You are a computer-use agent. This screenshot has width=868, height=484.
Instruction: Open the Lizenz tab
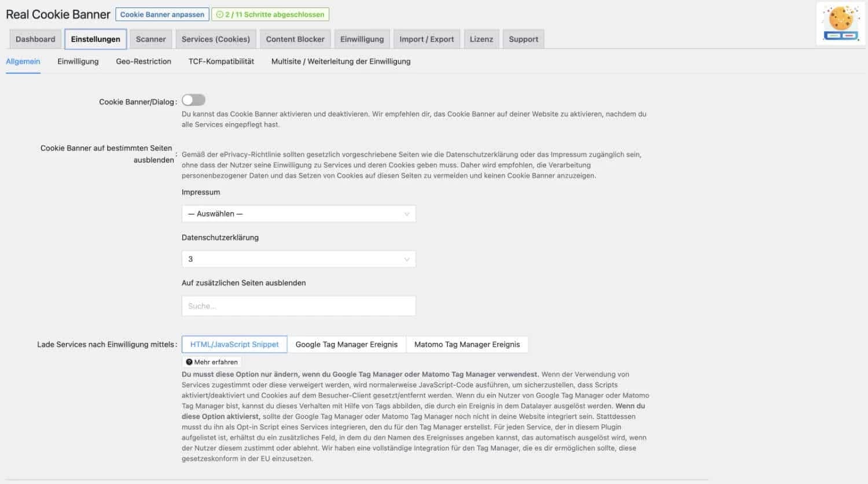coord(481,39)
